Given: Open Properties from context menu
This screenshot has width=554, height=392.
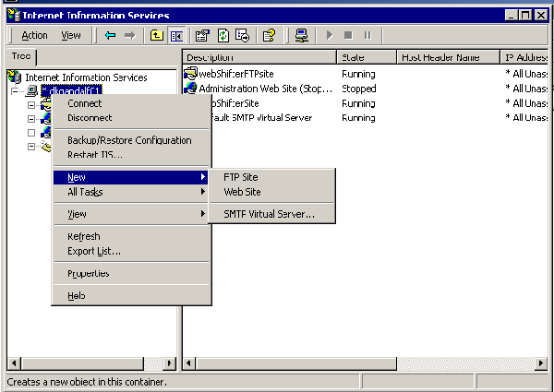Looking at the screenshot, I should coord(131,273).
